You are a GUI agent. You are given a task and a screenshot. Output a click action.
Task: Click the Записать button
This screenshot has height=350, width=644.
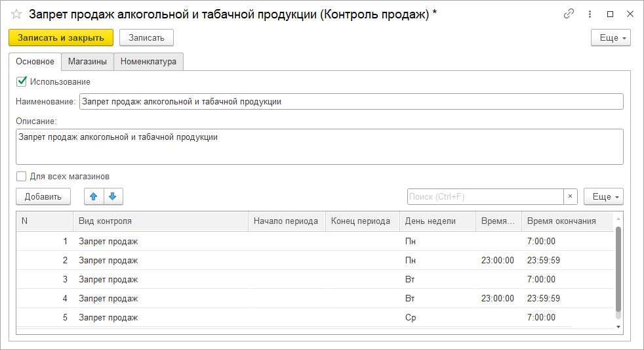point(146,38)
